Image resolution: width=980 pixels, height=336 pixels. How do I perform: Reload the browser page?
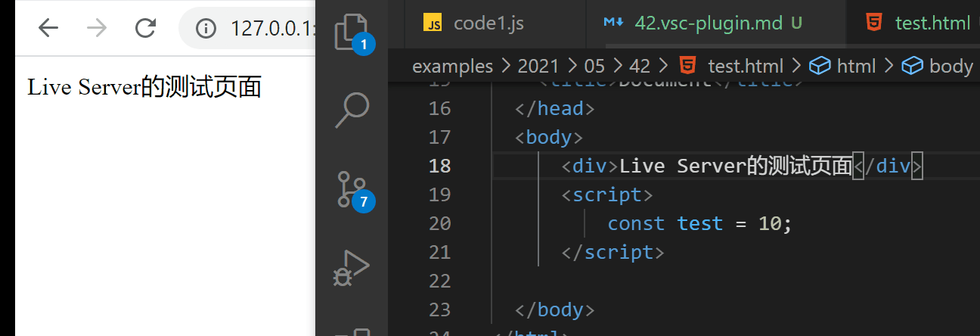[x=145, y=28]
